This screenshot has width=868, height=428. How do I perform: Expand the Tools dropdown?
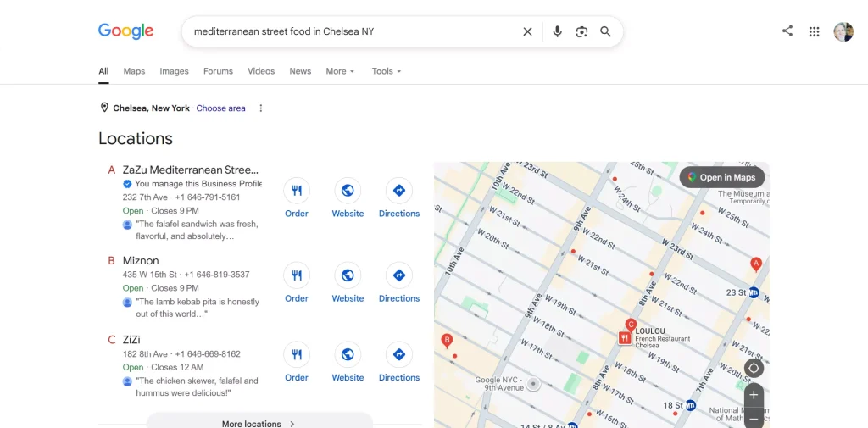click(x=387, y=71)
